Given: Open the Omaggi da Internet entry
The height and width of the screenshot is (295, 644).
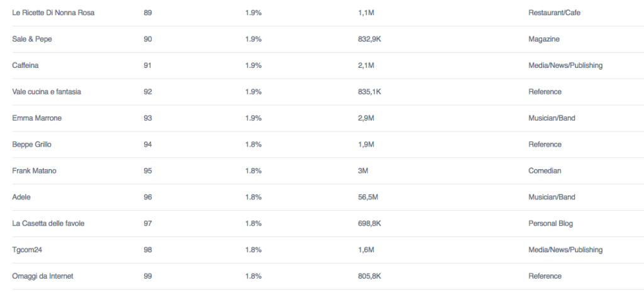Looking at the screenshot, I should [43, 276].
